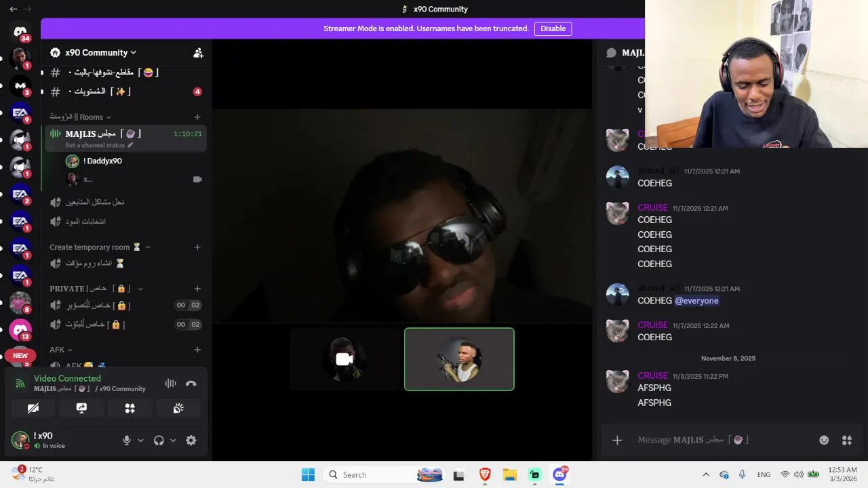
Task: Select the camera-off participant tile
Action: [x=344, y=359]
